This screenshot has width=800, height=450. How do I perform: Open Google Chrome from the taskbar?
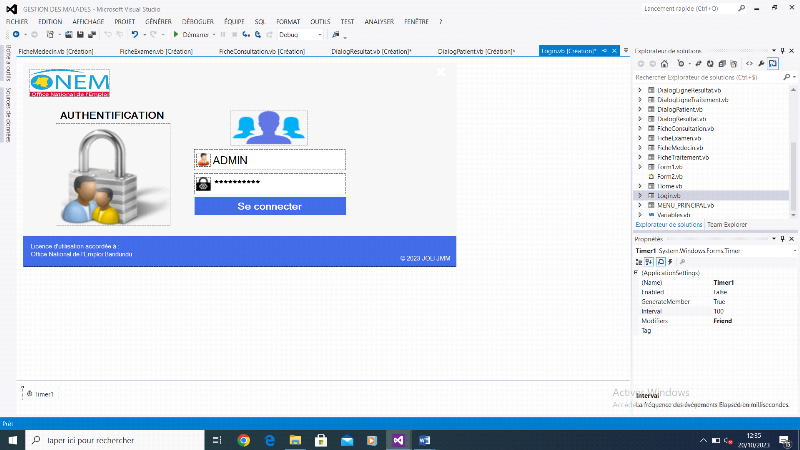244,440
